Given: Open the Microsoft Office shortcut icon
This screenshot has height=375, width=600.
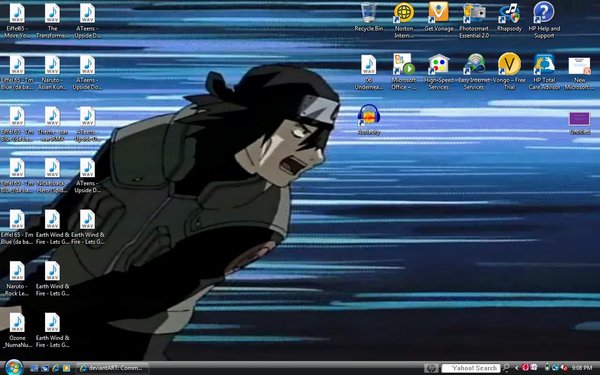Looking at the screenshot, I should 404,72.
